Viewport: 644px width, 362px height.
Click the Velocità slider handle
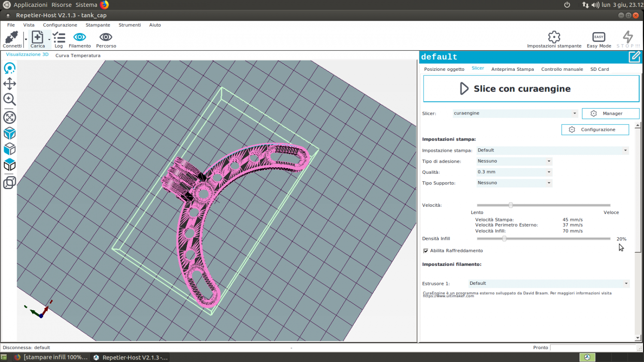point(510,205)
